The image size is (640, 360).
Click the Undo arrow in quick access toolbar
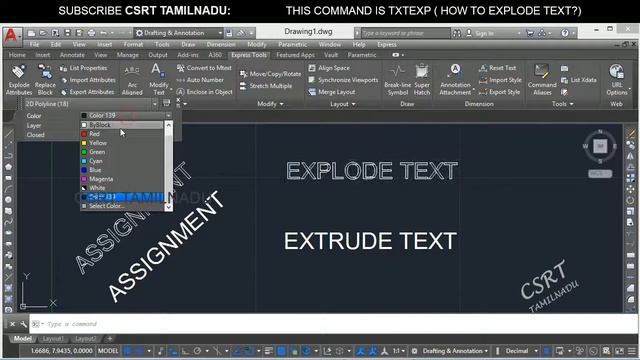coord(103,33)
